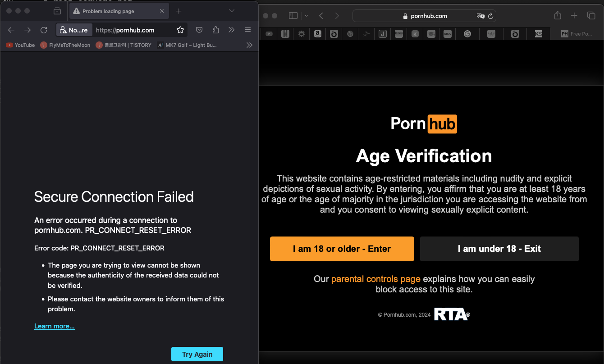This screenshot has height=364, width=604.
Task: Reload the page in Safari address bar
Action: 491,16
